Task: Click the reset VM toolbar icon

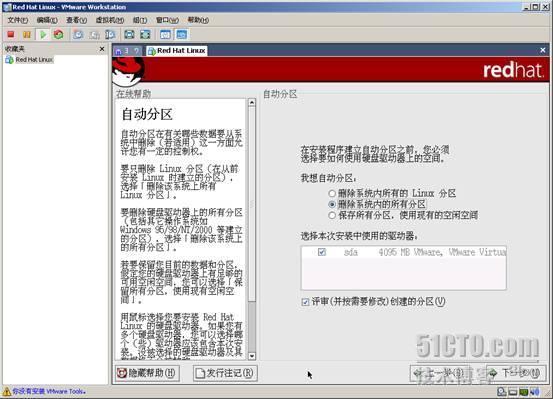Action: [59, 35]
